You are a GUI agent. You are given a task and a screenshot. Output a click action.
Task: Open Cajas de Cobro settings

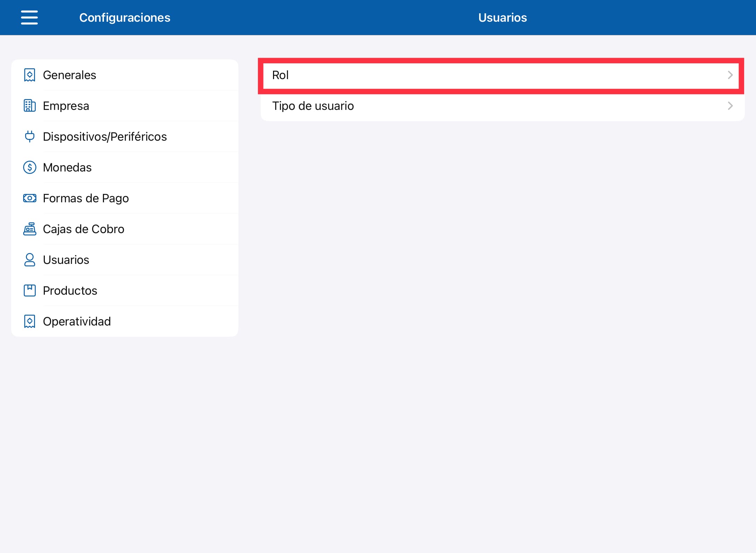(125, 229)
